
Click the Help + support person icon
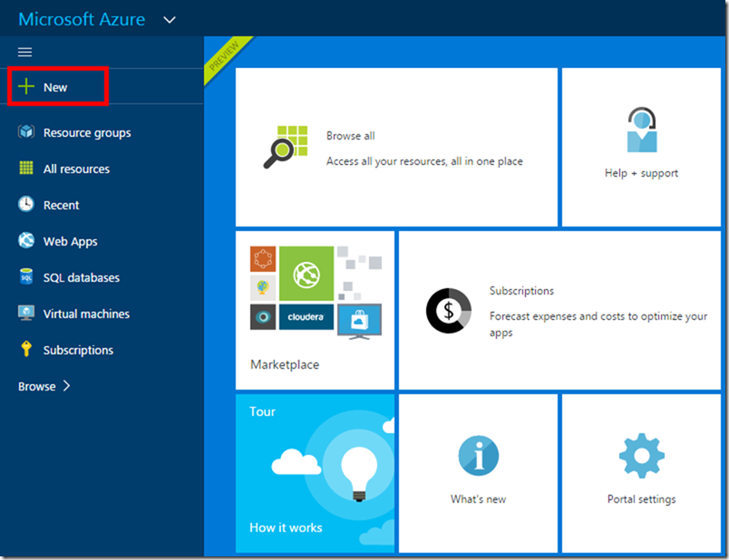pos(642,130)
